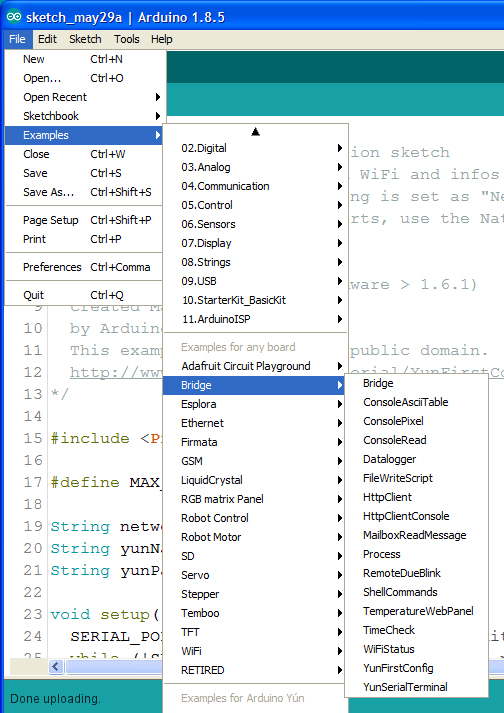Open the Bridge example sketch in the submenu
The image size is (504, 713).
[x=416, y=383]
